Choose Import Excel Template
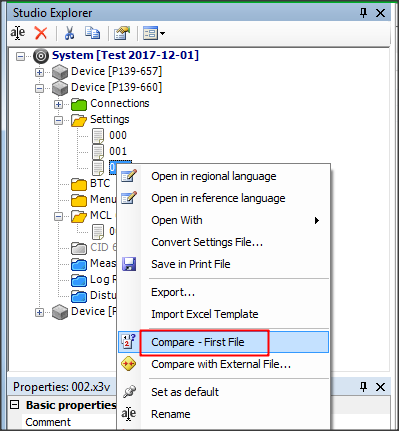Viewport: 399px width, 431px height. click(223, 314)
